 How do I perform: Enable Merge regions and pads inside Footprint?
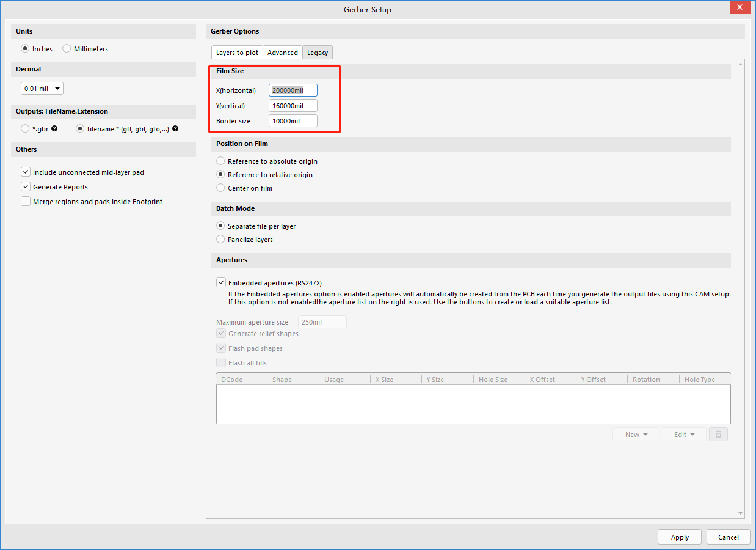tap(26, 202)
